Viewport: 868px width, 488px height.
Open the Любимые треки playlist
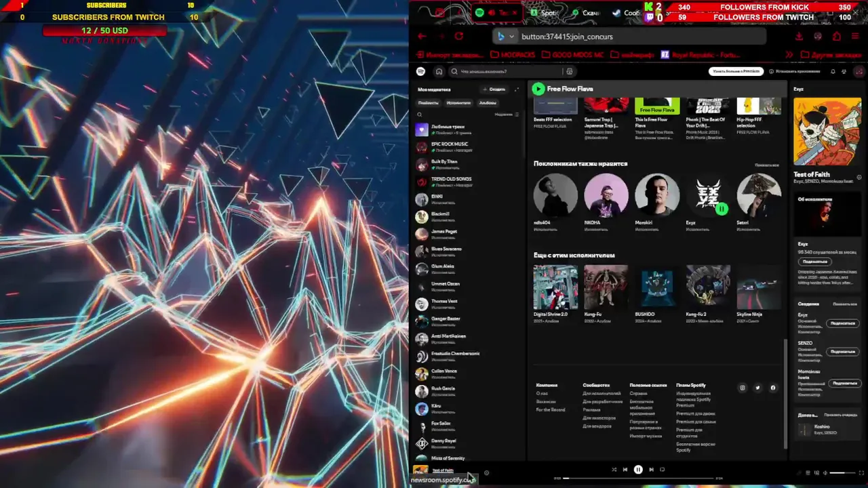[x=467, y=129]
